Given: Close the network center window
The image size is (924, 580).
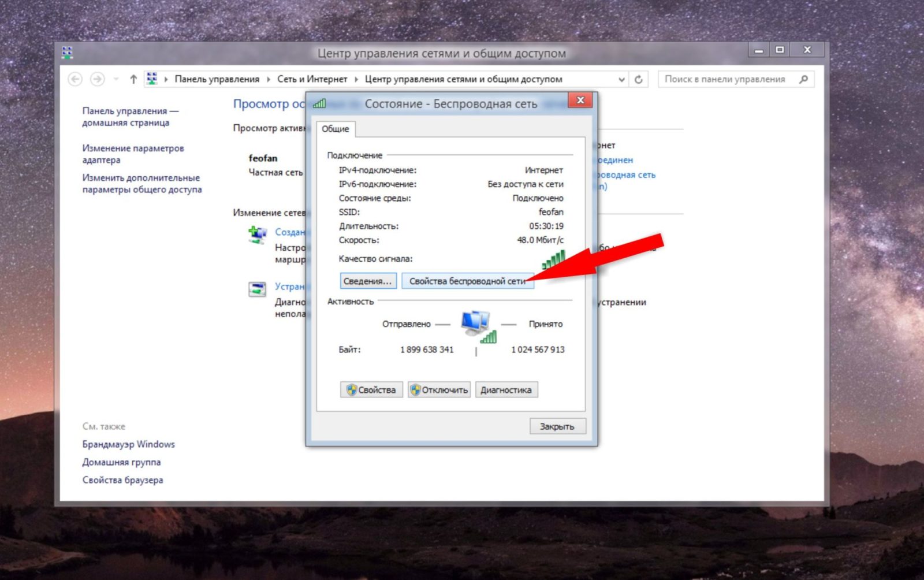Looking at the screenshot, I should (807, 50).
